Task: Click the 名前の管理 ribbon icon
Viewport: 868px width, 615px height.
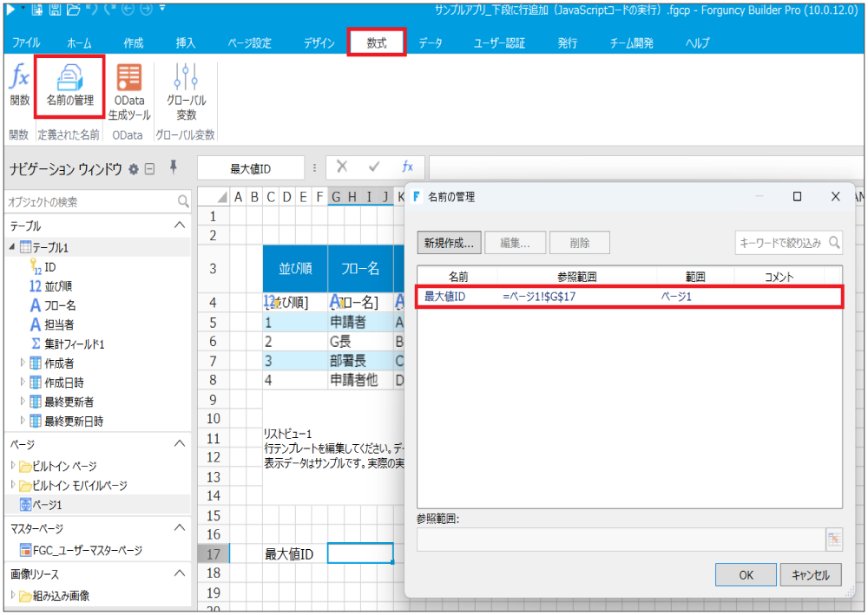Action: click(x=69, y=85)
